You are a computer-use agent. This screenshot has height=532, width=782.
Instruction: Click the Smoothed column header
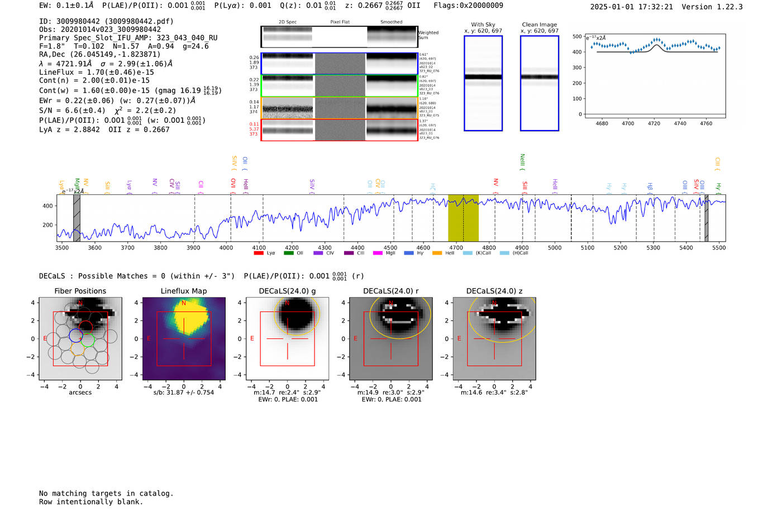[x=391, y=22]
